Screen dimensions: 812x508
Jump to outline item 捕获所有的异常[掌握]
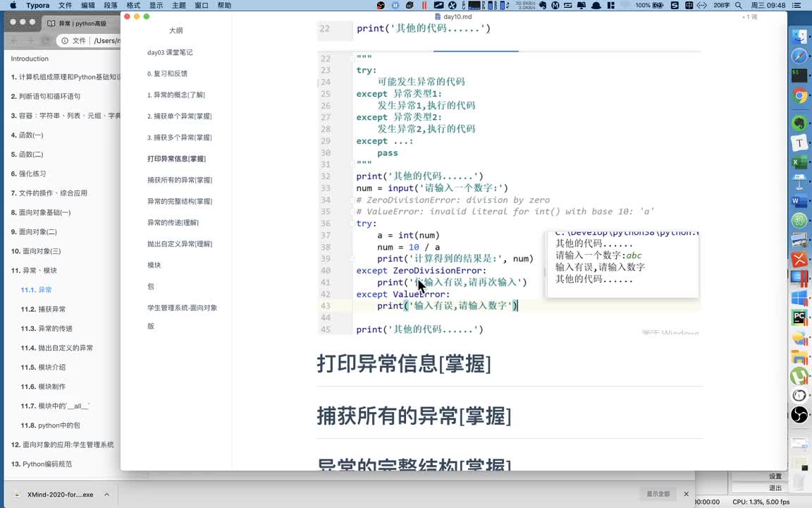tap(180, 180)
